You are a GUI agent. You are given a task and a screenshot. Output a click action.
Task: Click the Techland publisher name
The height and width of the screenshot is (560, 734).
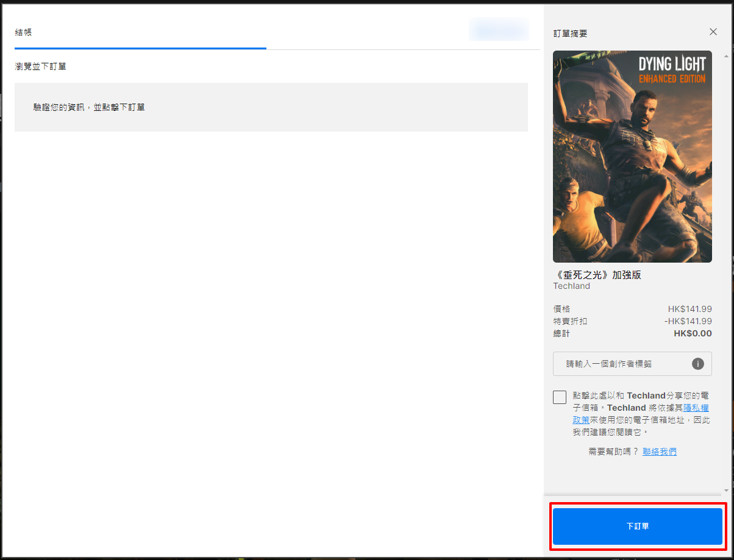[x=571, y=286]
